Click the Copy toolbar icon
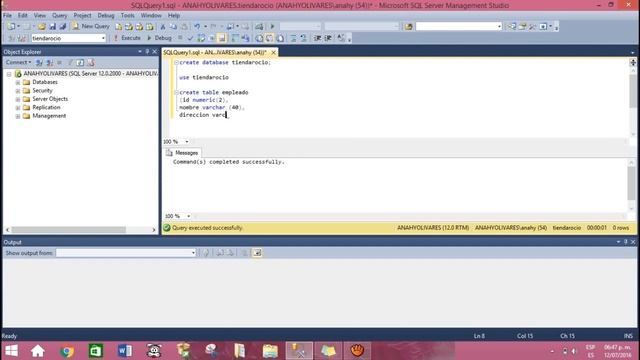The width and height of the screenshot is (640, 360). 173,27
